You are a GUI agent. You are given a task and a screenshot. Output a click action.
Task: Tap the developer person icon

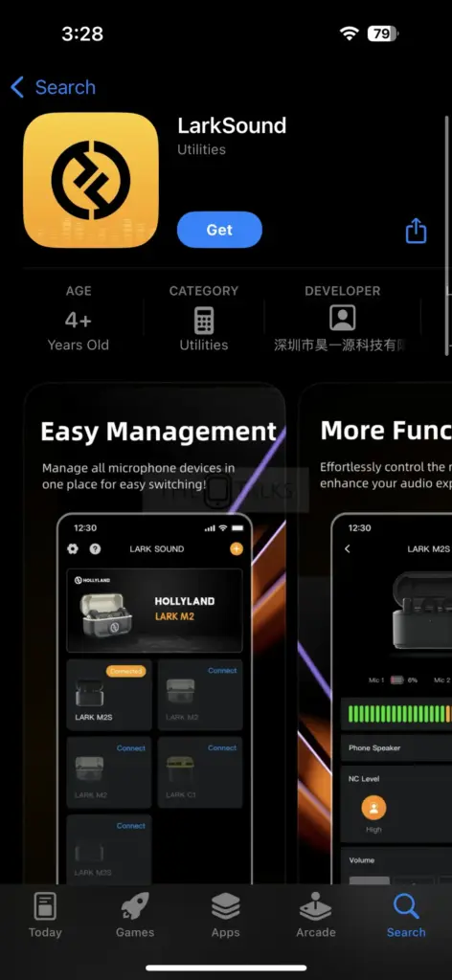click(x=343, y=318)
